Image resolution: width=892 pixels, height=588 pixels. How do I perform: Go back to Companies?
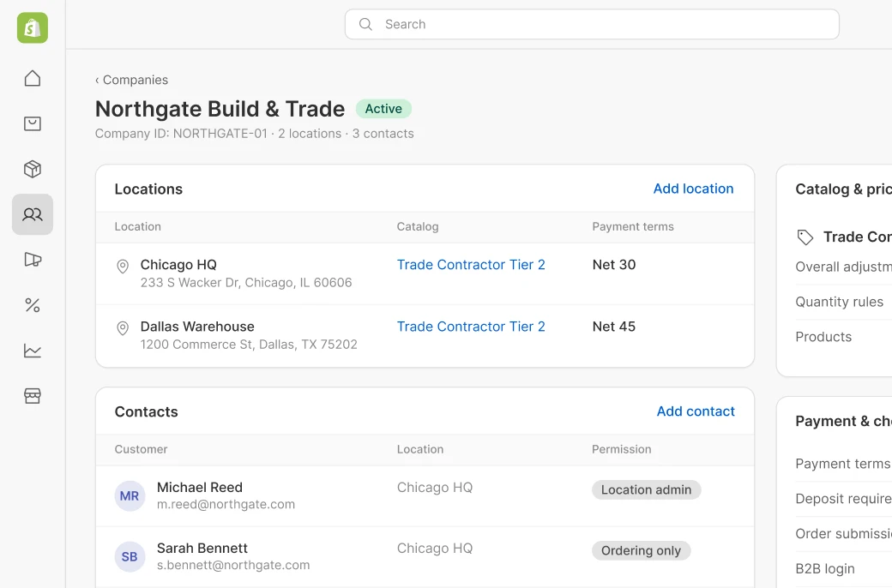tap(131, 81)
